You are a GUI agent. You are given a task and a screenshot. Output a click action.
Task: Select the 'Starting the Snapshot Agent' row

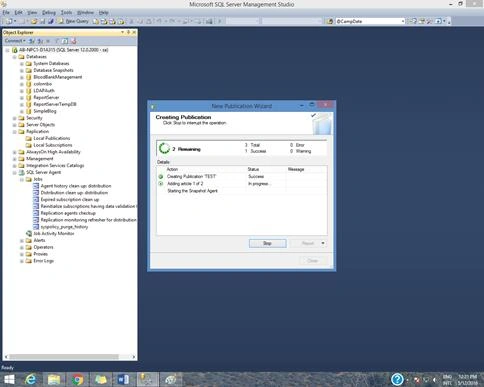242,191
